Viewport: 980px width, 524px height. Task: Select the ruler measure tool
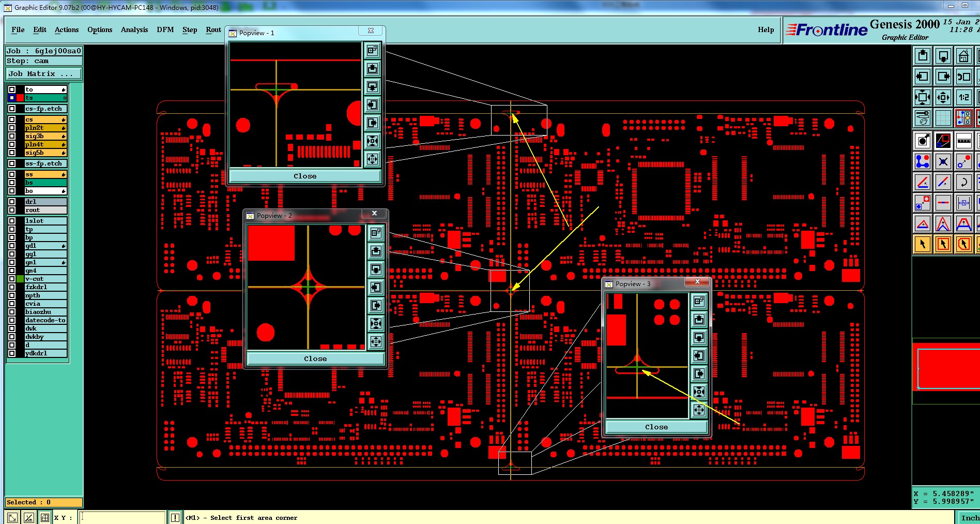(964, 140)
